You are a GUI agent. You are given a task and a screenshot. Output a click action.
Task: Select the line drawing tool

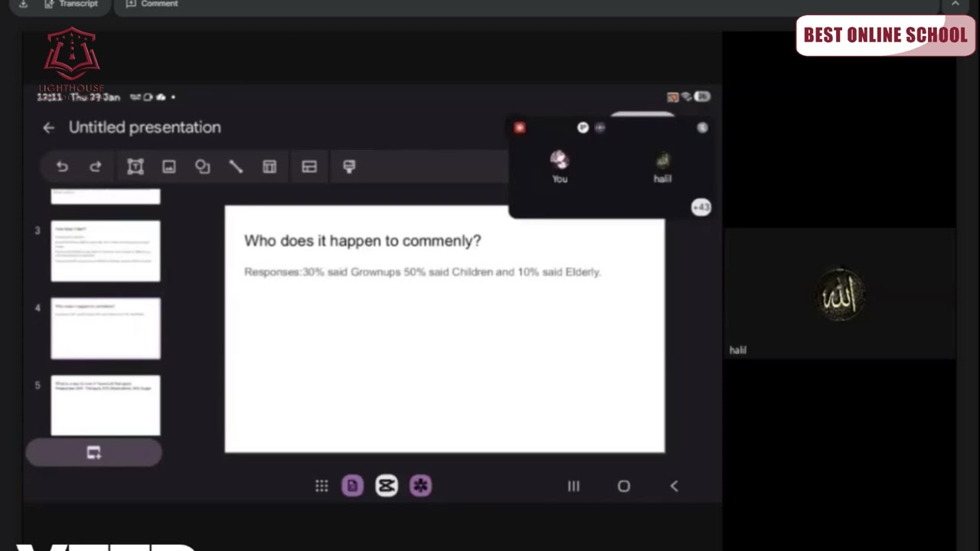236,167
